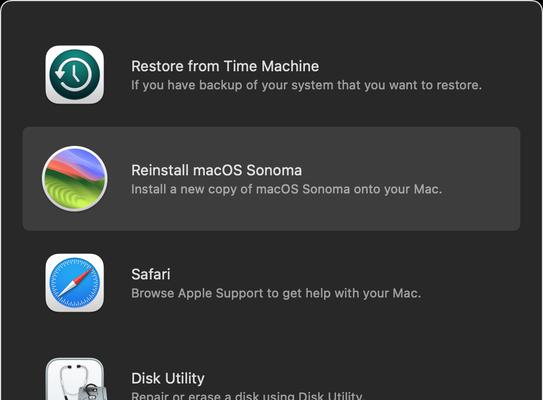This screenshot has height=400, width=543.
Task: Click the green hills in Sonoma icon
Action: 73,194
